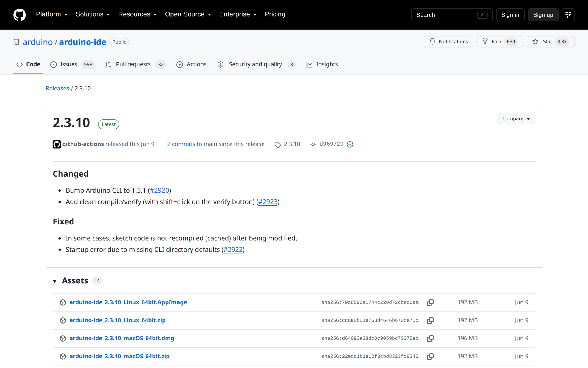Open the Pull requests tab
Image resolution: width=588 pixels, height=368 pixels.
(136, 64)
